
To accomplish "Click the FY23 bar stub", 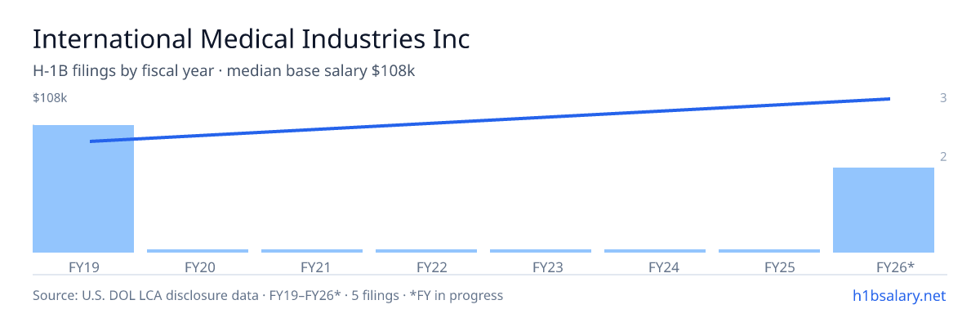I will tap(541, 251).
